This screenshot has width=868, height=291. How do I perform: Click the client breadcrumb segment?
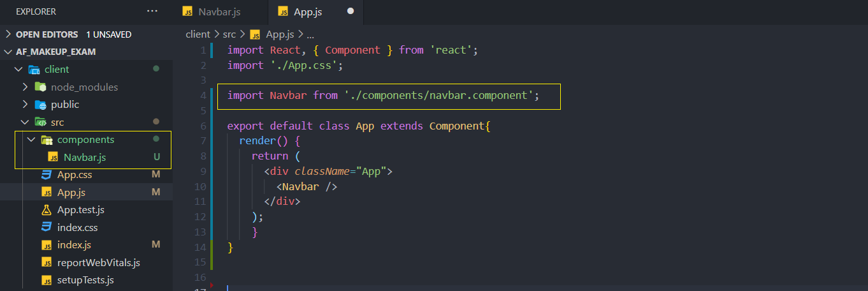point(198,34)
